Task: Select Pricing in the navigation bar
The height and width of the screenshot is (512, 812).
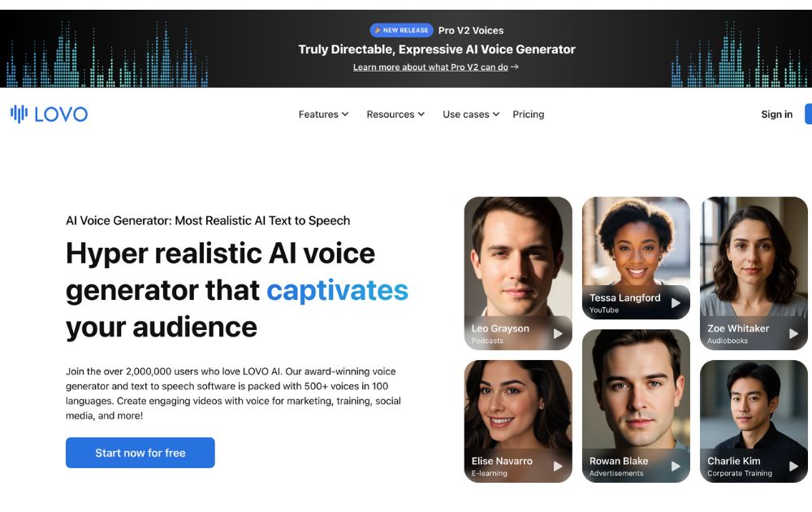Action: point(529,114)
